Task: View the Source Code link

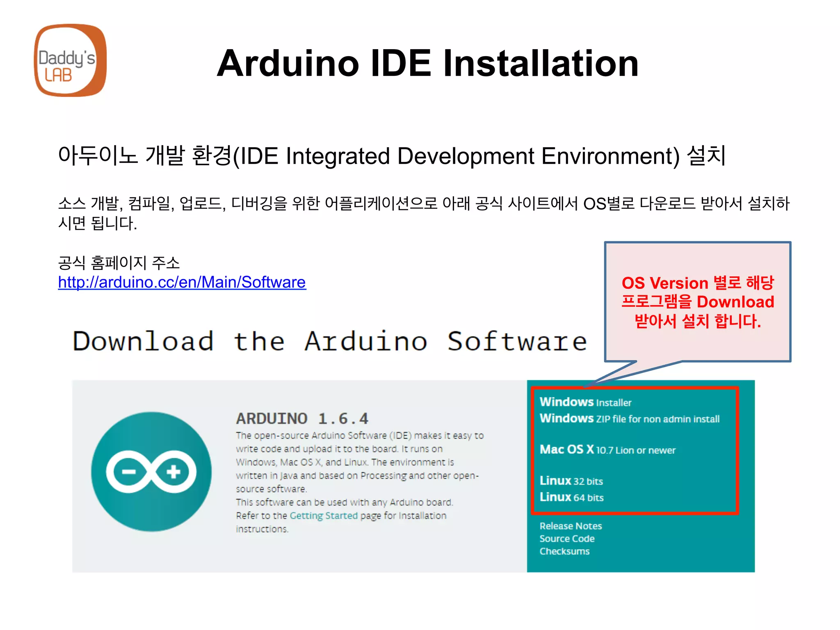Action: (567, 539)
